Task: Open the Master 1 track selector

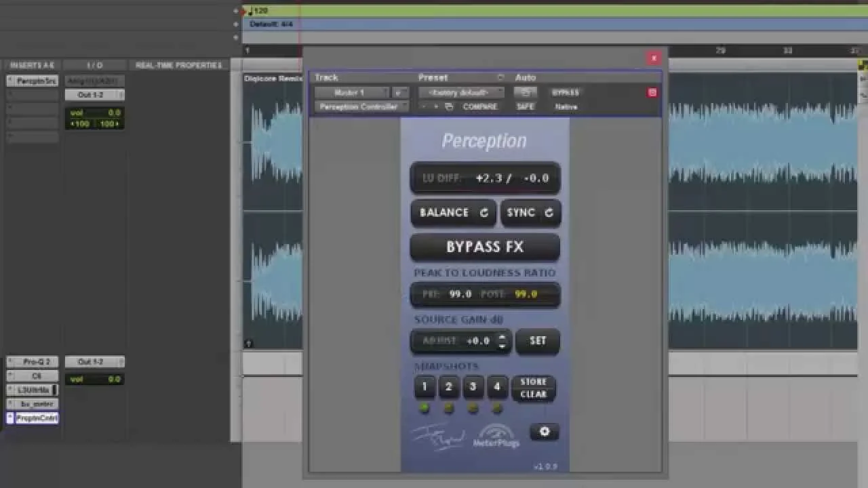Action: point(352,92)
